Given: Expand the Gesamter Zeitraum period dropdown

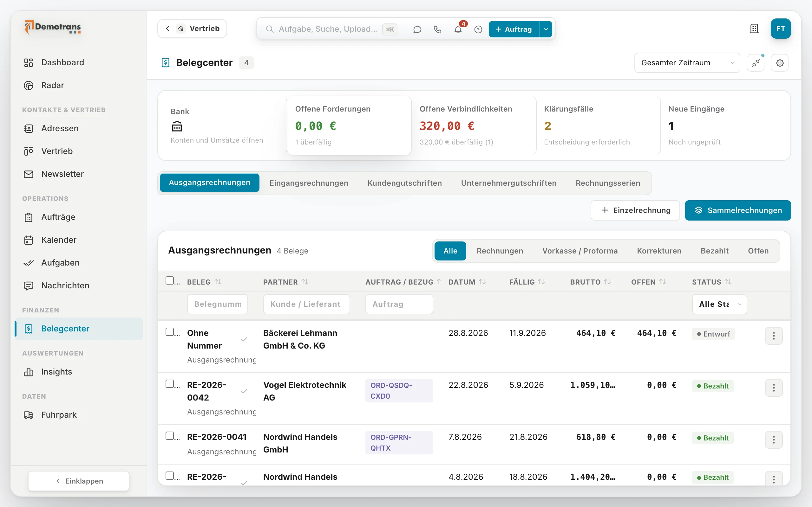Looking at the screenshot, I should 687,63.
